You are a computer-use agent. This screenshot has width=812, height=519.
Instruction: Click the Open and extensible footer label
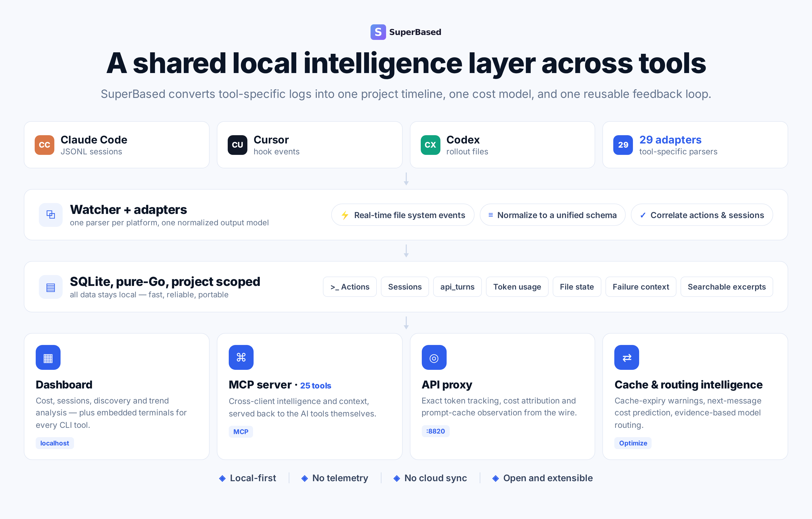tap(548, 478)
